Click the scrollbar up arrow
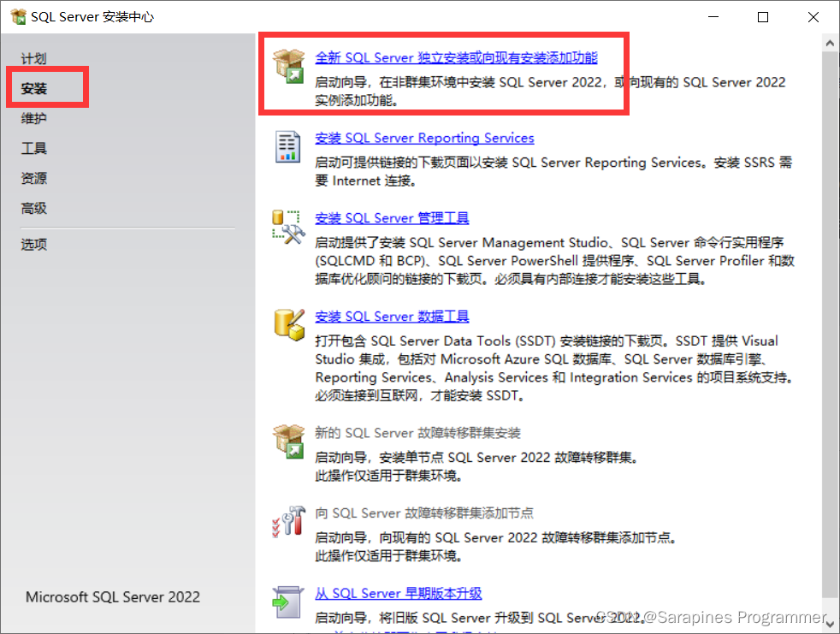Screen dimensions: 840x634 [830, 44]
